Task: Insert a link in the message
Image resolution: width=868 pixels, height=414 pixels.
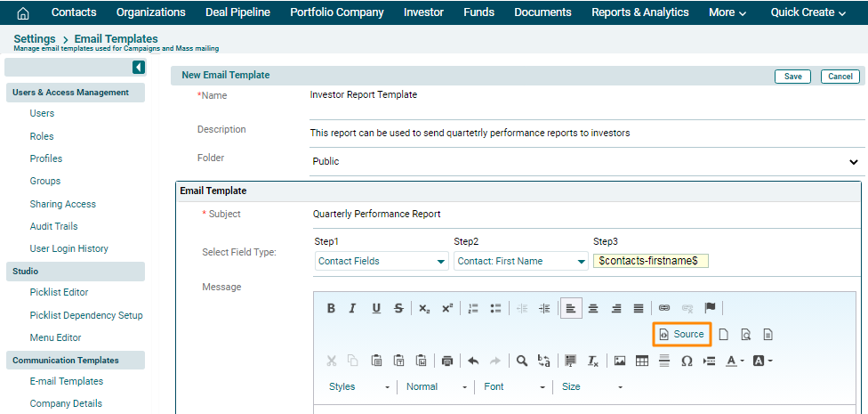Action: tap(664, 309)
